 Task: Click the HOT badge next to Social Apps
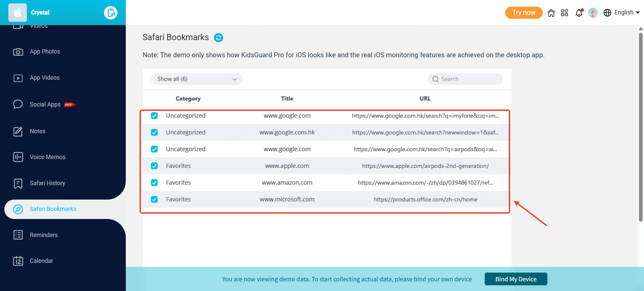[70, 104]
